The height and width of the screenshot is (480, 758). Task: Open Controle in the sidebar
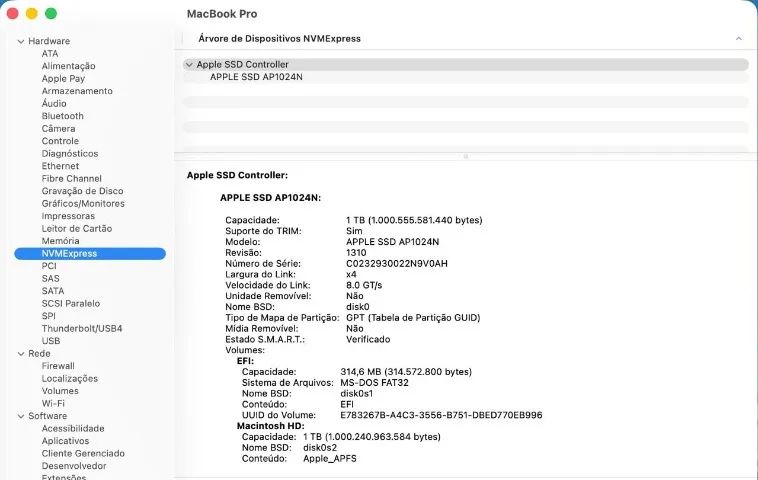pos(60,141)
